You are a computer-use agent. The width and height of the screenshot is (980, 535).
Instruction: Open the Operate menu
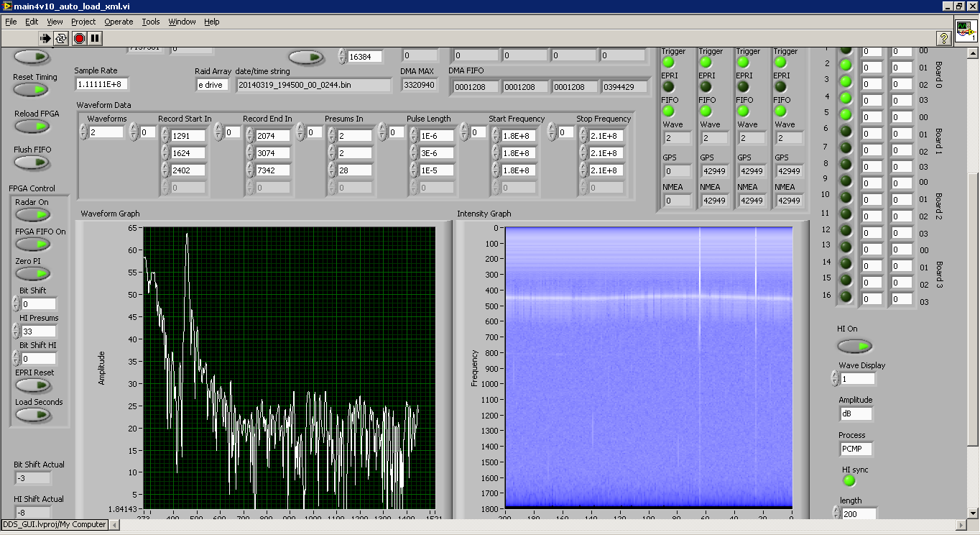pos(119,22)
